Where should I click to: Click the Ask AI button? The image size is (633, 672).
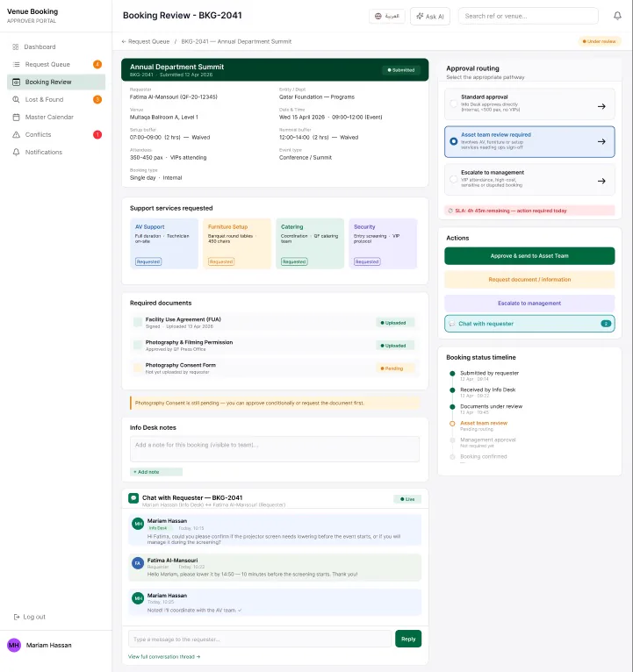[430, 17]
